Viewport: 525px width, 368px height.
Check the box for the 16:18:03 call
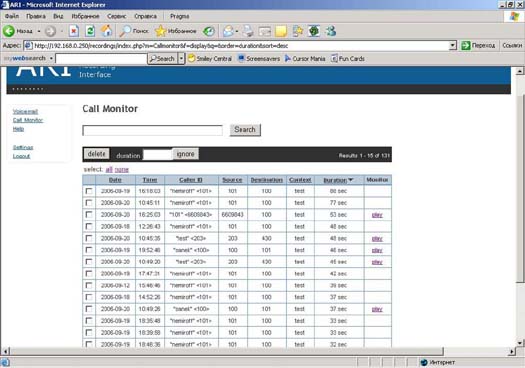point(89,191)
